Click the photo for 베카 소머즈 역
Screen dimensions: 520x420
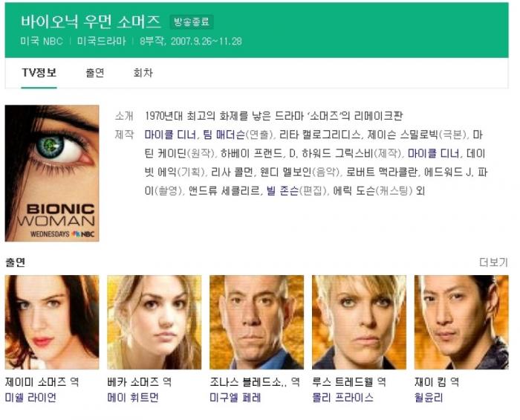[155, 322]
